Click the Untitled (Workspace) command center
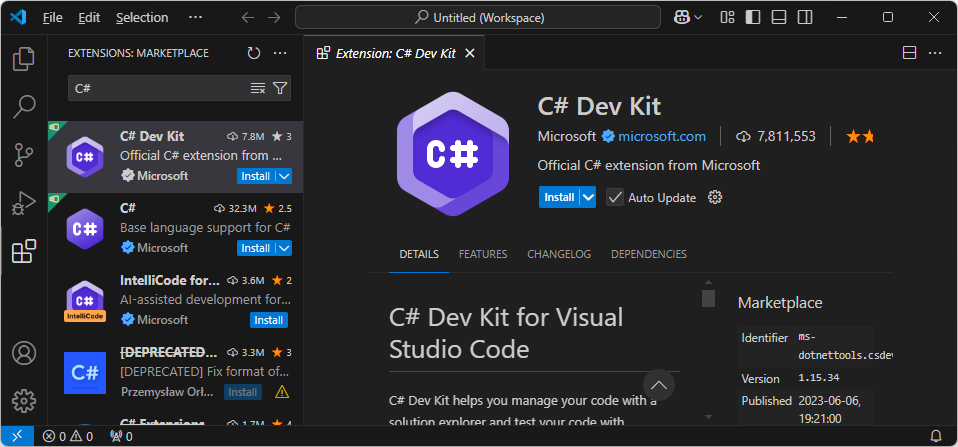958x447 pixels. [478, 18]
